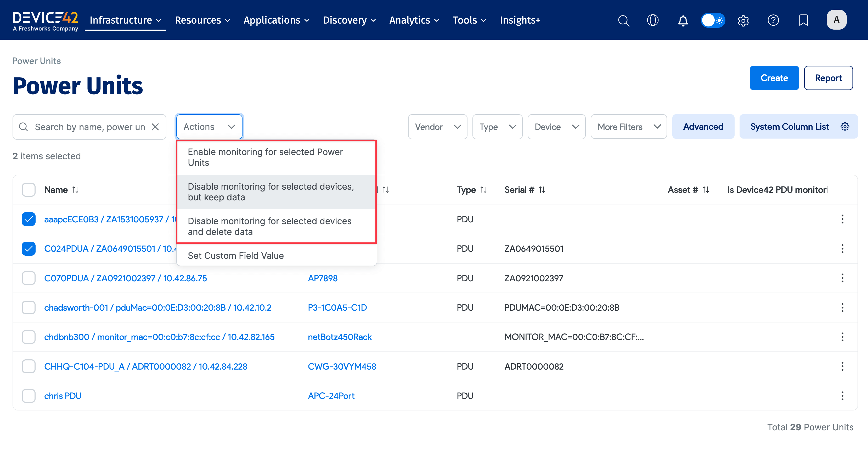
Task: Open the notifications bell
Action: coord(683,20)
